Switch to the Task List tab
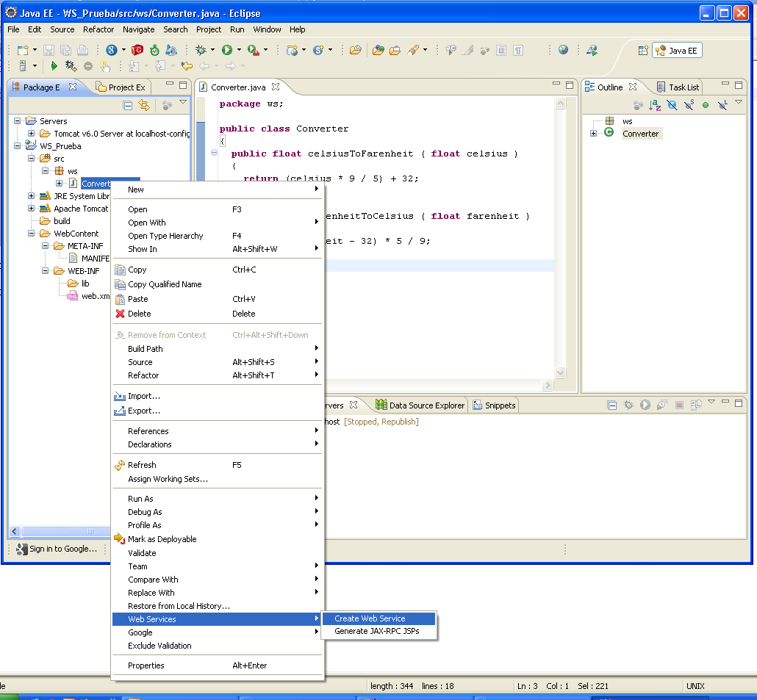Viewport: 757px width, 700px height. tap(678, 87)
